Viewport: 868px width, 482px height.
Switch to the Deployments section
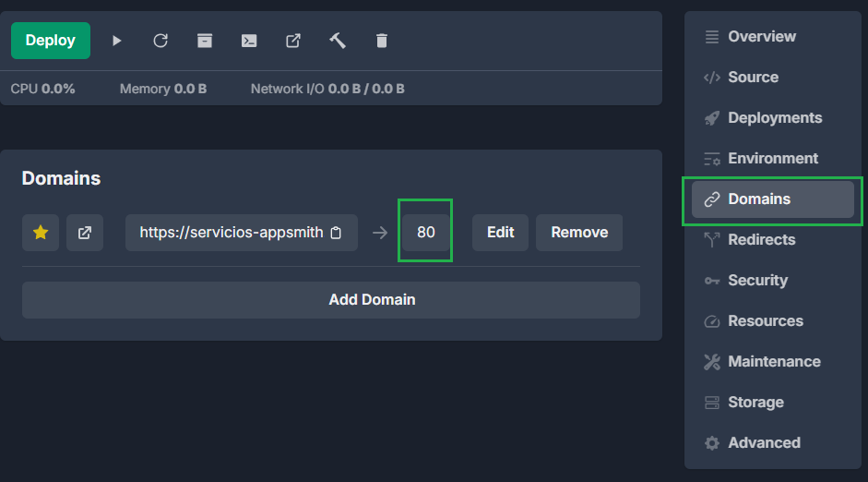pyautogui.click(x=774, y=118)
